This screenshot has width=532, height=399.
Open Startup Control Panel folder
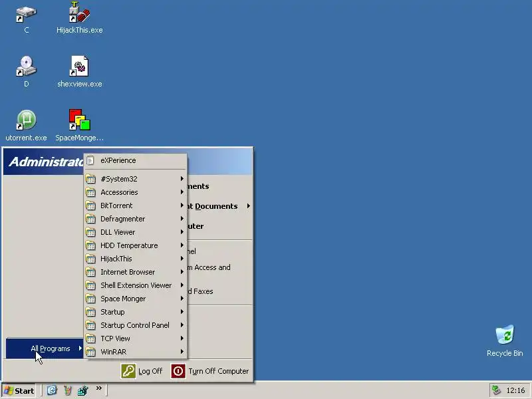[x=136, y=325]
